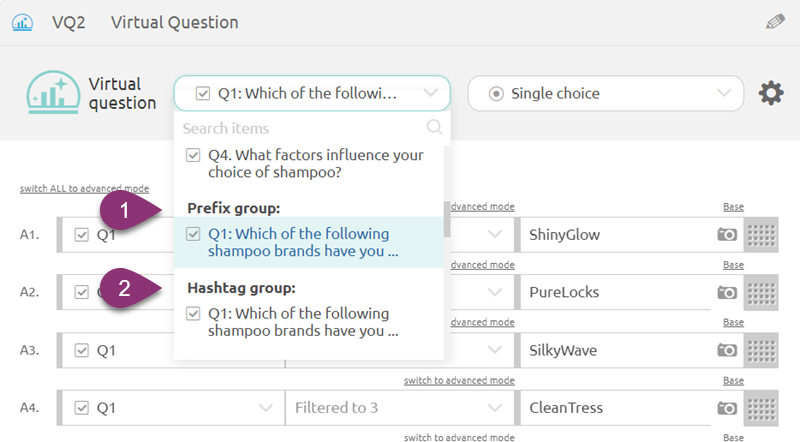The height and width of the screenshot is (442, 800).
Task: Click the camera icon beside PureLocks
Action: [727, 292]
